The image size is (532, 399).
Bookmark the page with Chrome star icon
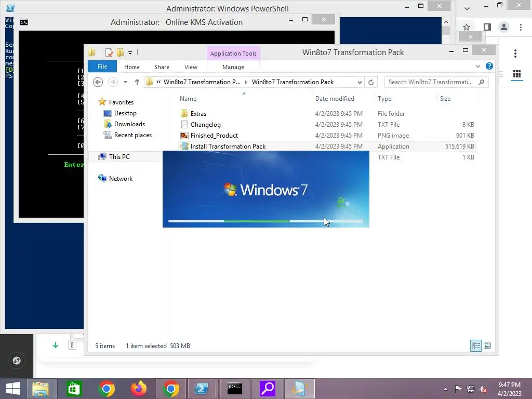click(467, 27)
